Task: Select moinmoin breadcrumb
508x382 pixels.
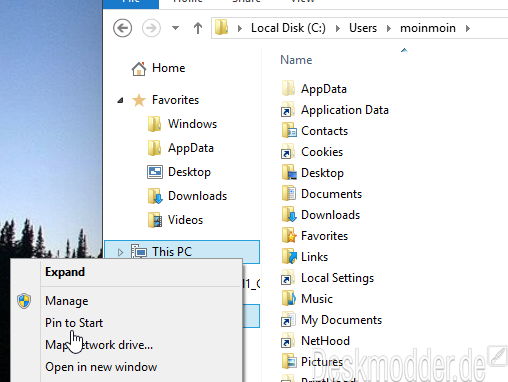Action: coord(428,28)
